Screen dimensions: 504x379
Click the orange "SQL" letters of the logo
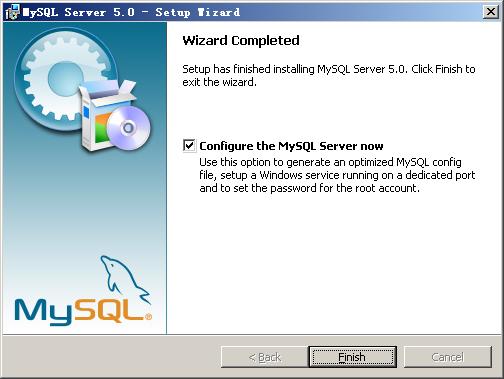click(109, 310)
